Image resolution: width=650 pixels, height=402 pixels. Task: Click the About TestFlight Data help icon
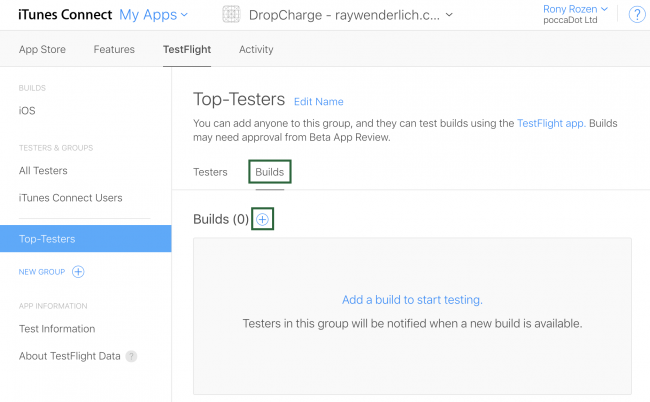pyautogui.click(x=131, y=356)
